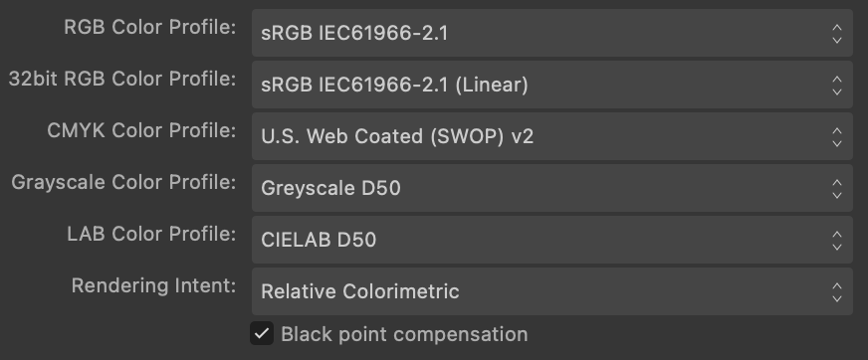Click the checkmark icon for Black point compensation
The image size is (868, 360).
click(x=262, y=333)
